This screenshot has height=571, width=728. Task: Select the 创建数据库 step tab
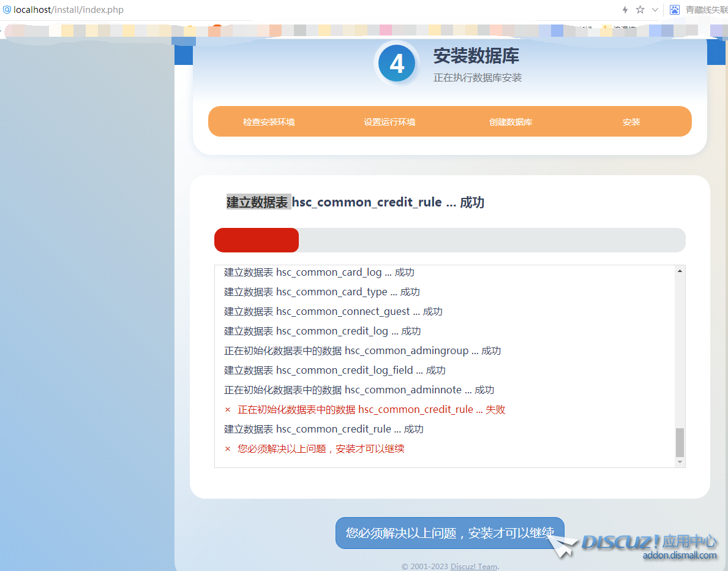coord(511,121)
